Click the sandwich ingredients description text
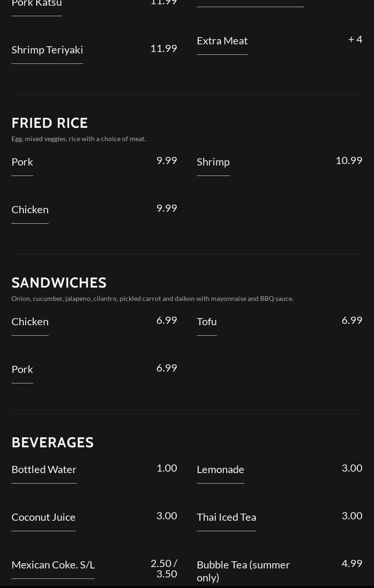 pos(152,299)
